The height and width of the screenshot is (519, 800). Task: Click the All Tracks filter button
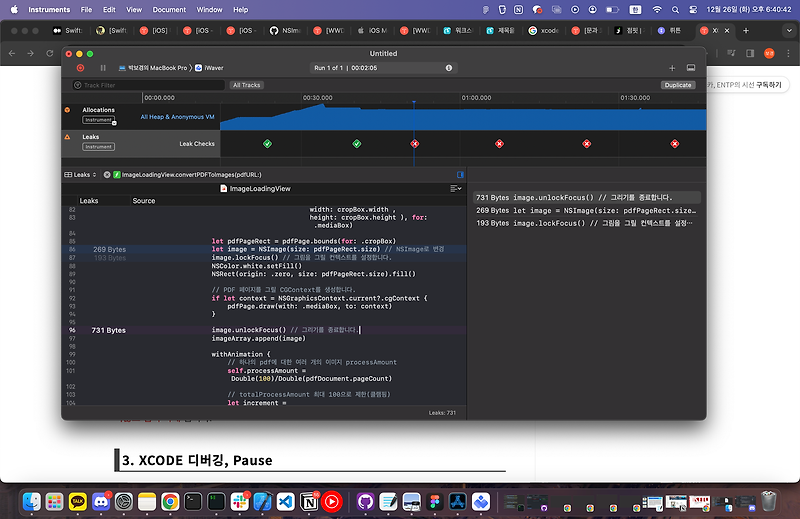246,85
